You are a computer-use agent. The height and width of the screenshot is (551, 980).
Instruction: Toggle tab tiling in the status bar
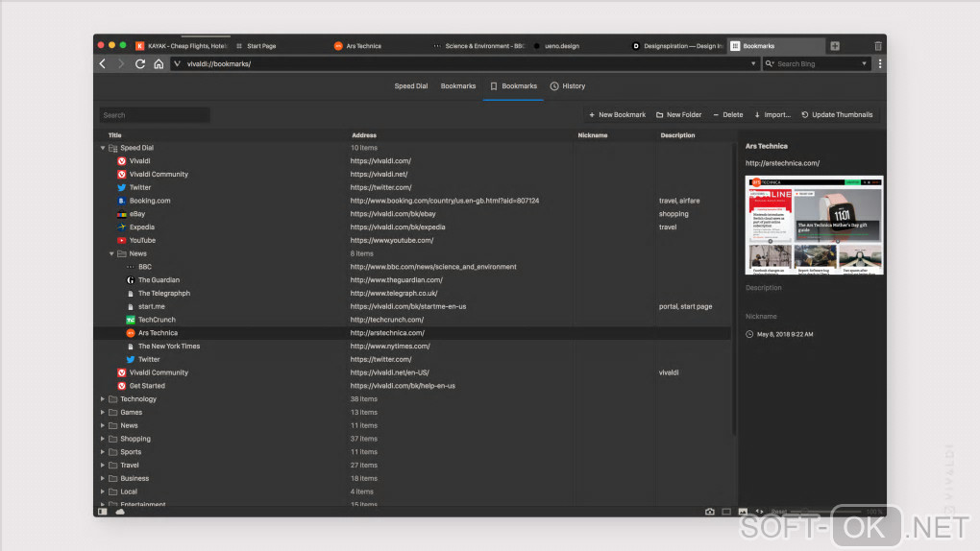(x=726, y=511)
